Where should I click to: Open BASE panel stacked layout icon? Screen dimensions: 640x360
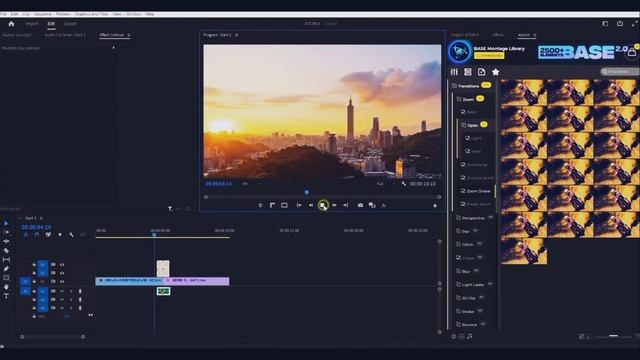[468, 72]
